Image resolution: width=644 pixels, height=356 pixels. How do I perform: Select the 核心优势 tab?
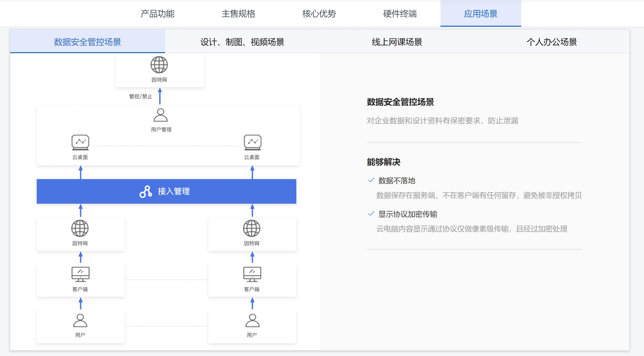point(319,14)
